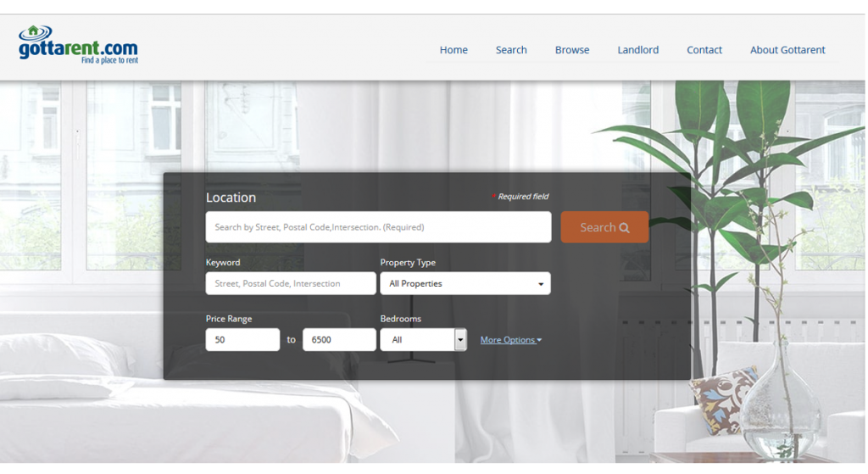Click the Property Type label
Viewport: 868px width, 474px height.
408,263
